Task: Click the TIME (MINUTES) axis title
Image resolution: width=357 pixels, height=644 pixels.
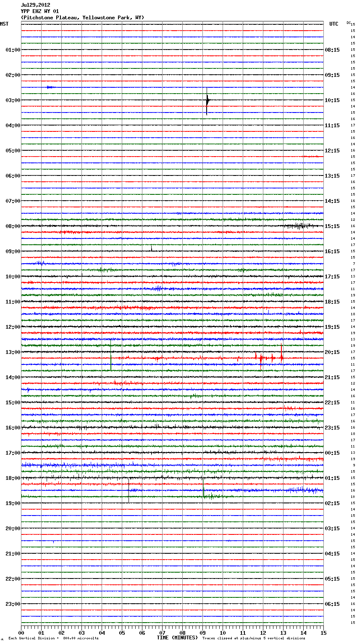Action: click(177, 638)
